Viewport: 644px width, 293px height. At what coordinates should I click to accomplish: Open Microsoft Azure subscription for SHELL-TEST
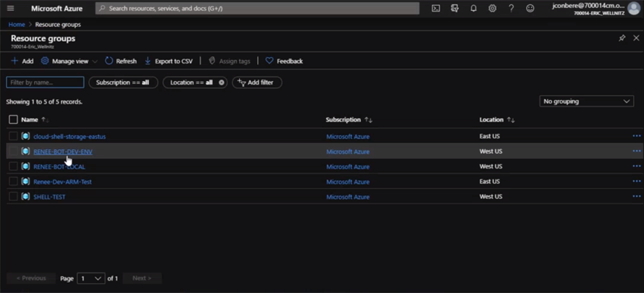pyautogui.click(x=348, y=197)
